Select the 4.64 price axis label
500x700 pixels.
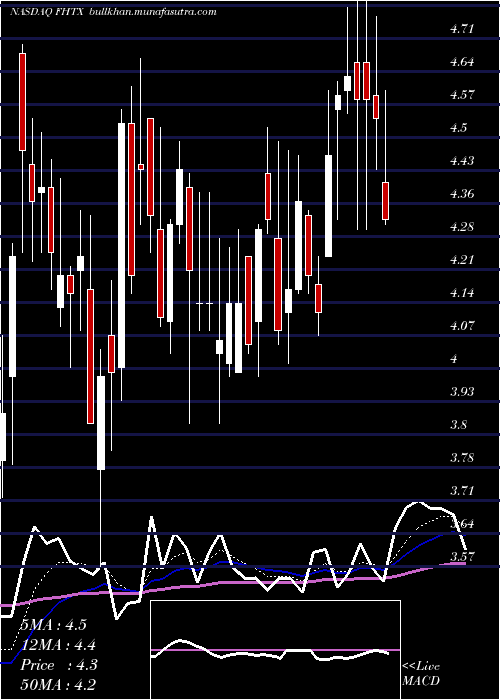tap(462, 62)
